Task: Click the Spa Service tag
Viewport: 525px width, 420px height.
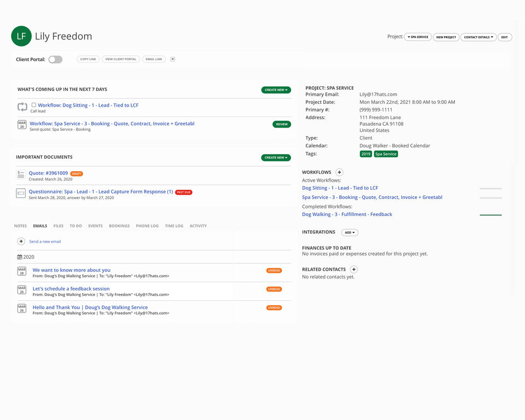Action: coord(386,154)
